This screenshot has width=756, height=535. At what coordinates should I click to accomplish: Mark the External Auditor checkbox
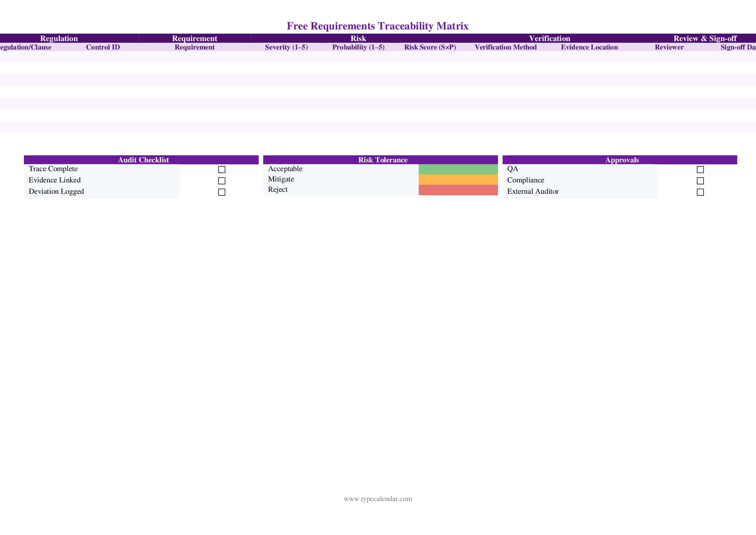[700, 192]
